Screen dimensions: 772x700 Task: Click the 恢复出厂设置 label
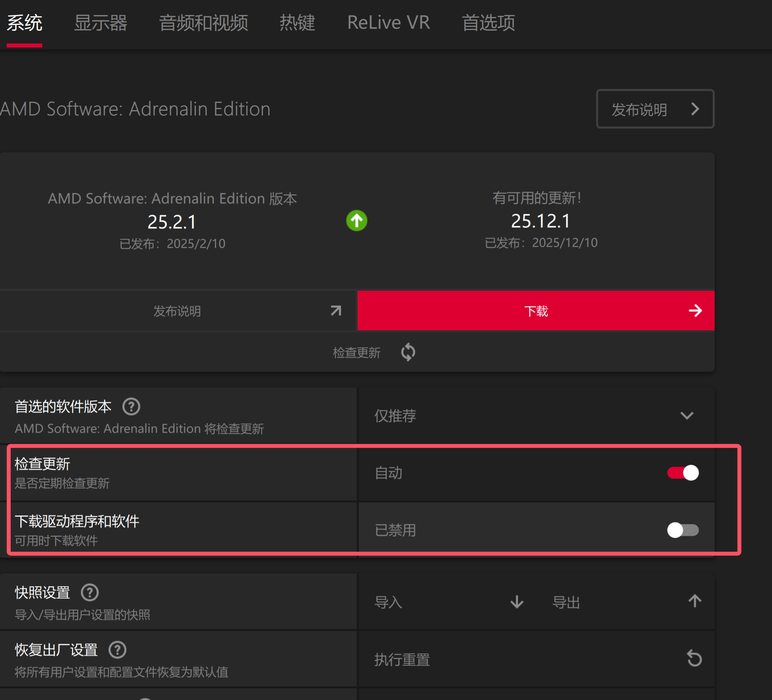pyautogui.click(x=56, y=650)
